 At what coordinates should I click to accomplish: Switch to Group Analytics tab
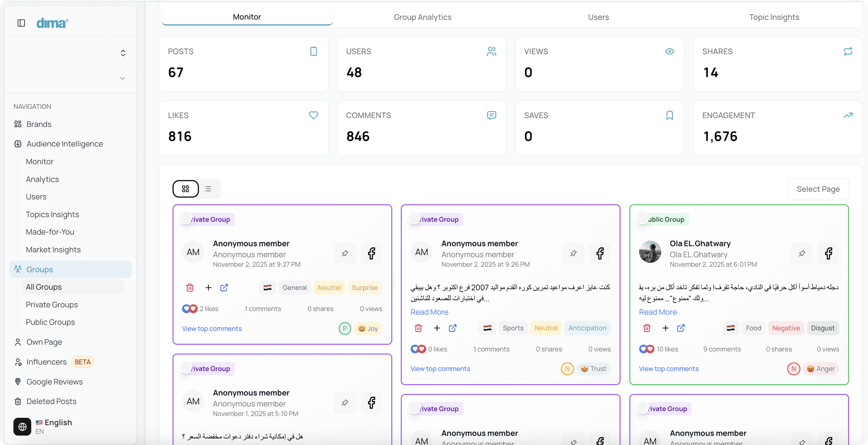click(422, 17)
